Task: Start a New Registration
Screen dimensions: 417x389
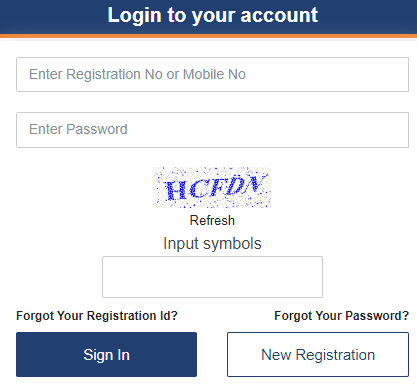Action: tap(318, 354)
